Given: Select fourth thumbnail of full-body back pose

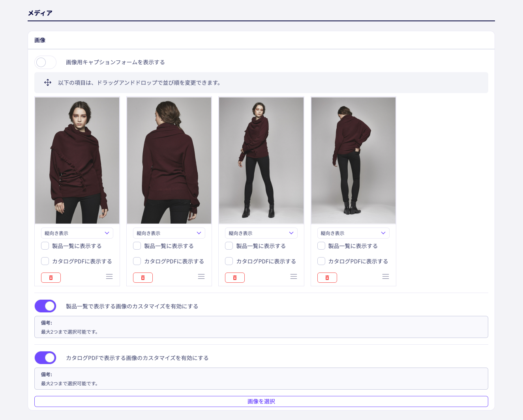Looking at the screenshot, I should (x=353, y=161).
